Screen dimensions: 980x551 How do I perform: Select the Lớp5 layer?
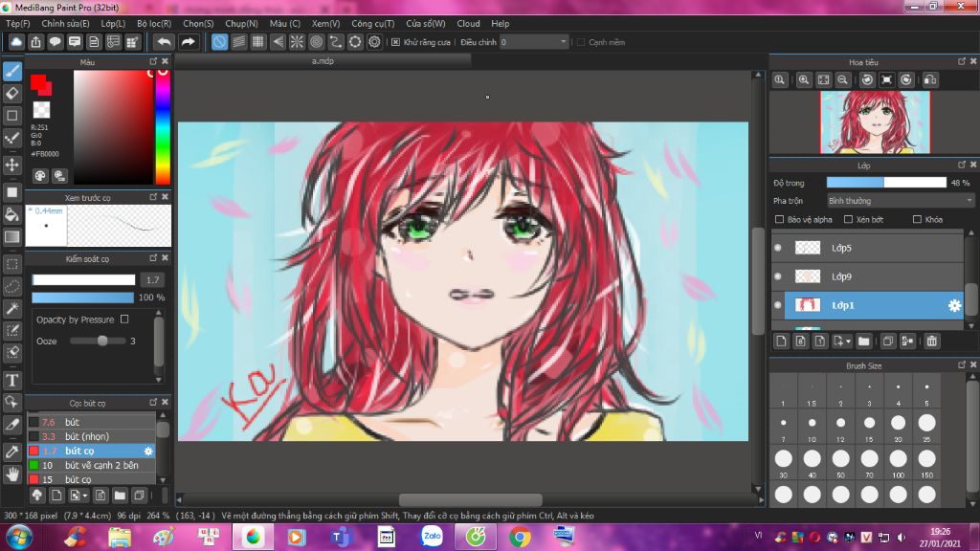tap(874, 248)
